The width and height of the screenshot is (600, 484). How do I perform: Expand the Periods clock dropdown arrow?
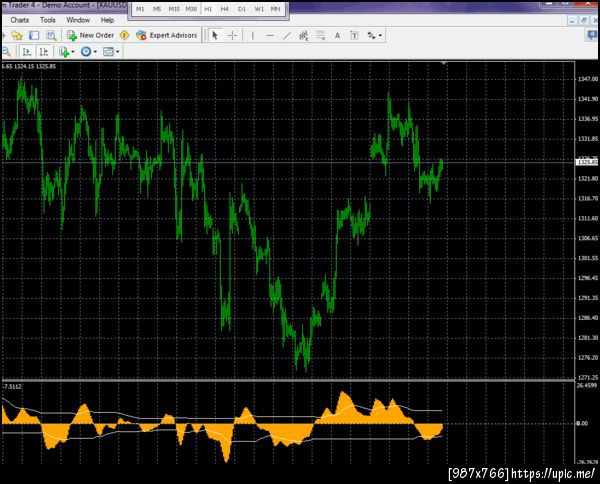point(95,52)
